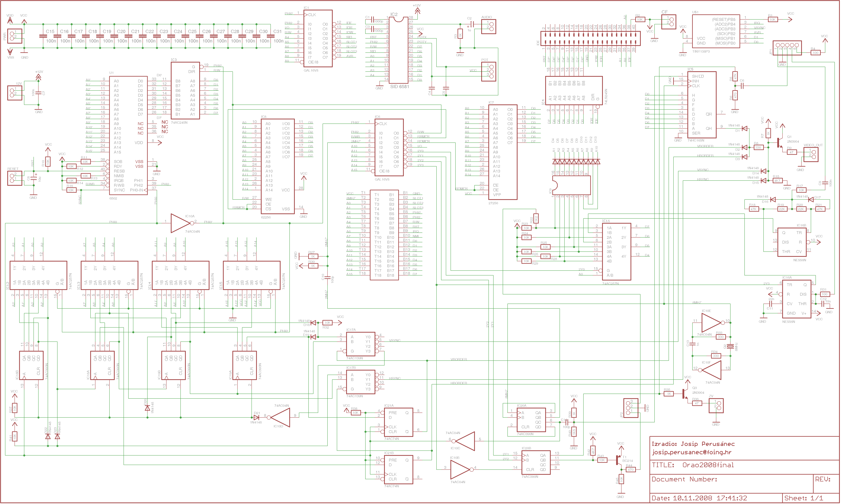This screenshot has width=843, height=504.
Task: Select the 'Date: 10.11.2008 17:41:32' text
Action: click(699, 498)
